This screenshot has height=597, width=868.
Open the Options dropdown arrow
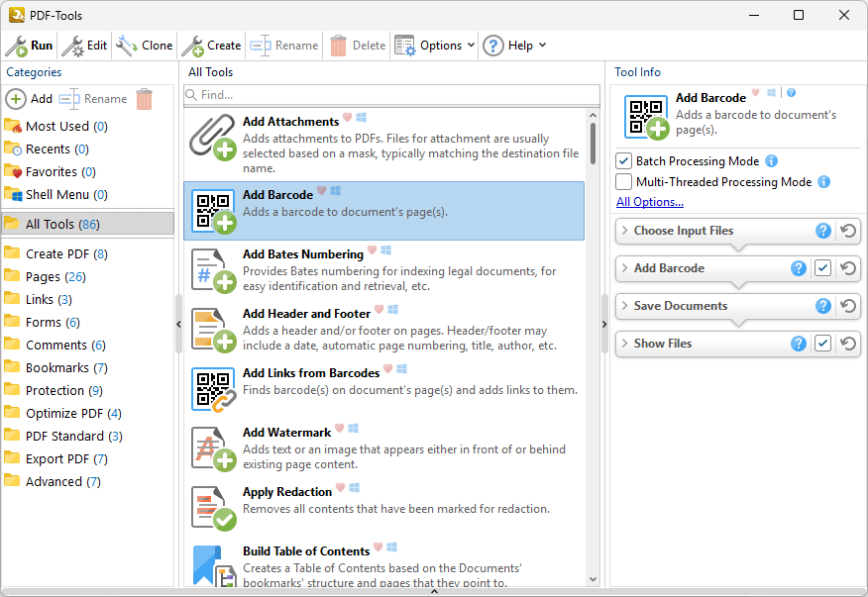point(471,45)
